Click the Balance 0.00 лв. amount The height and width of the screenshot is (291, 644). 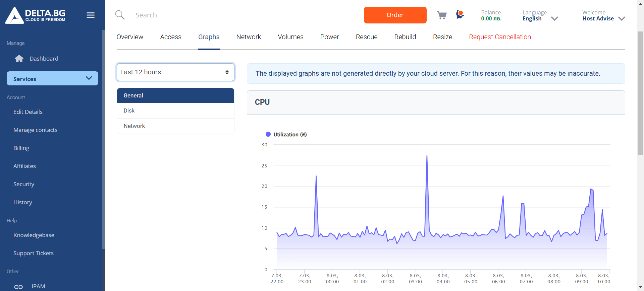491,19
